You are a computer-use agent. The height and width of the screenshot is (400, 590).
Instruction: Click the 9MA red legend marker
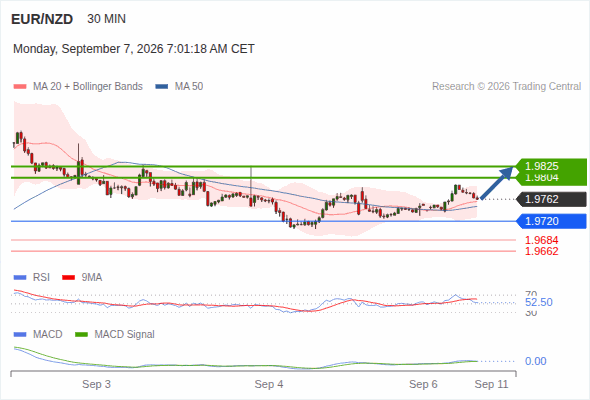tap(68, 278)
